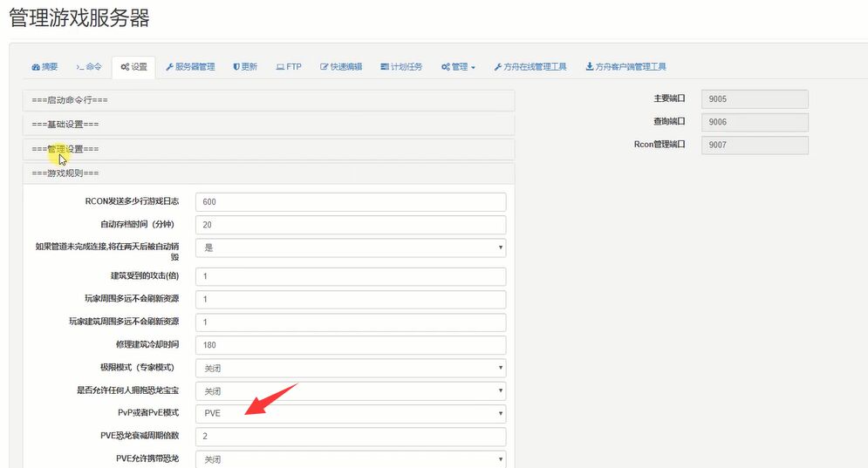Click the 修理建筑冷却时间 input field

[351, 345]
